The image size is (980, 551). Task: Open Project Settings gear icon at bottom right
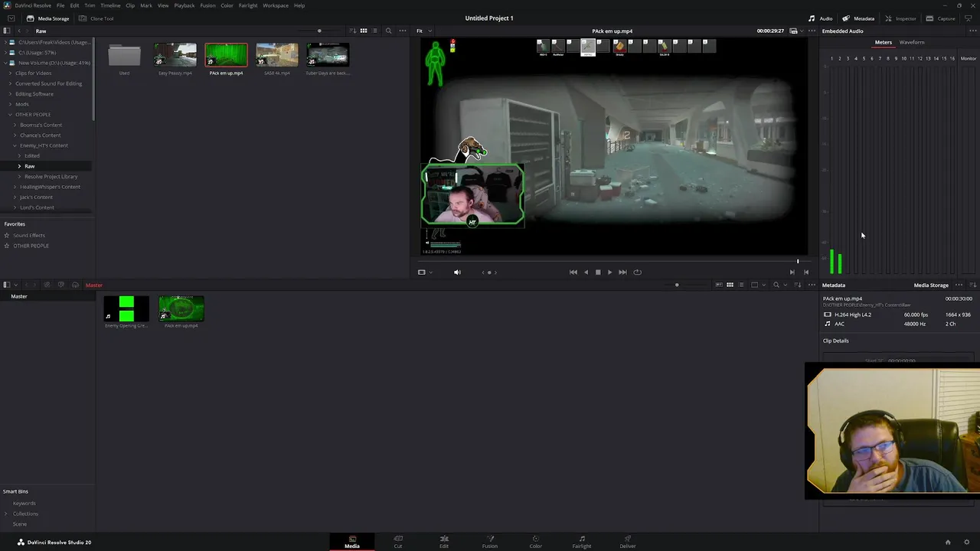tap(967, 542)
